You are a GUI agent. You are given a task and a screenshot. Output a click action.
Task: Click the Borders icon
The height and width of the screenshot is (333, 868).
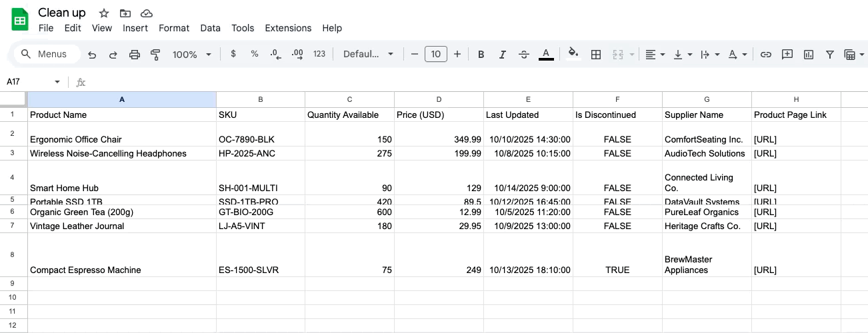tap(596, 55)
